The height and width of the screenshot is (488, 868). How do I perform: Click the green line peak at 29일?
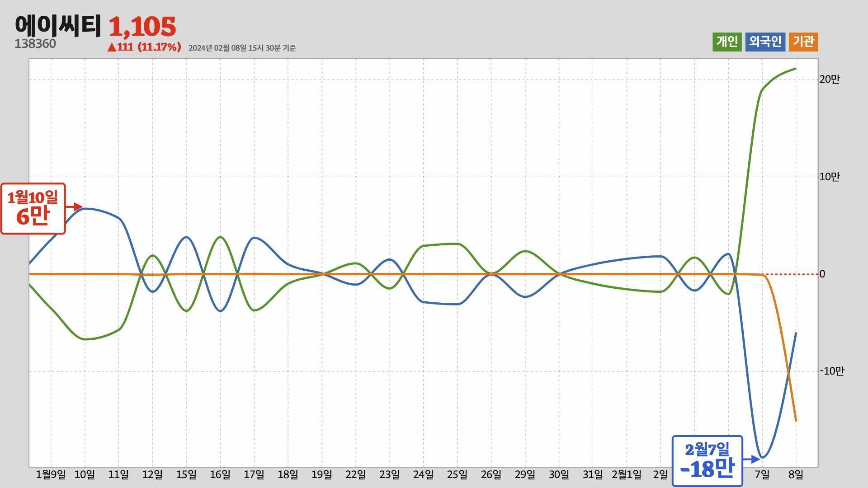point(525,251)
